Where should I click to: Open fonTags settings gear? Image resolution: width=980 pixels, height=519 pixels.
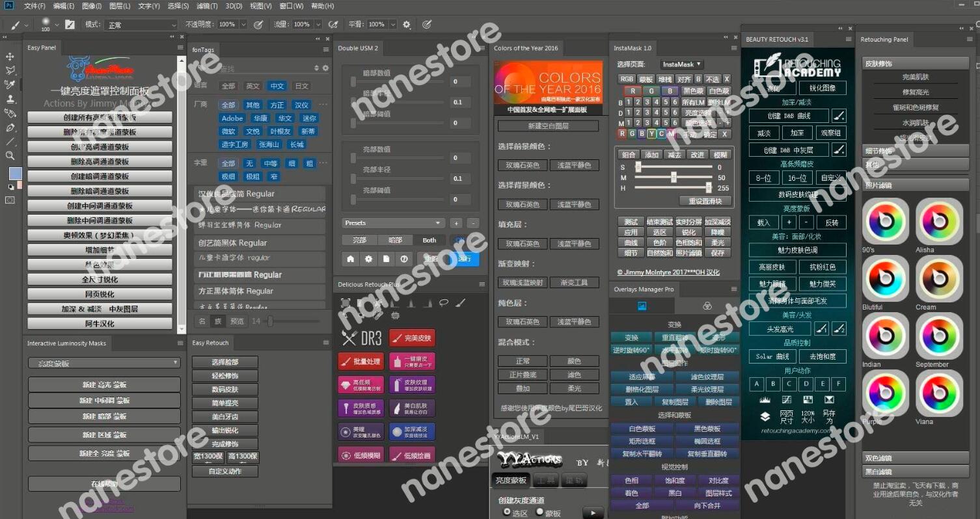click(326, 68)
